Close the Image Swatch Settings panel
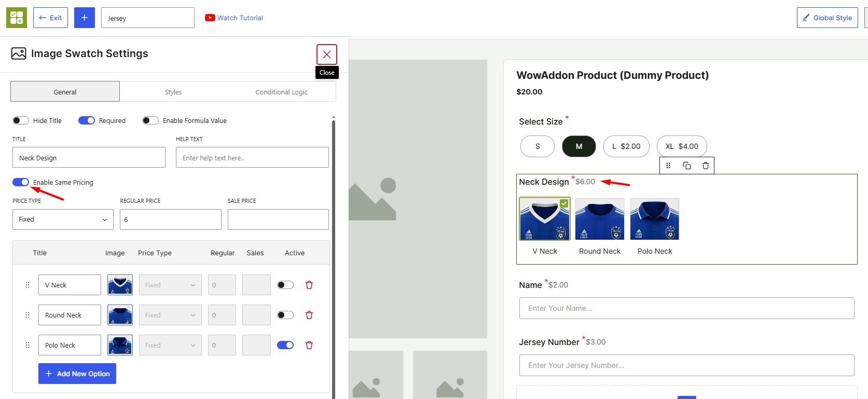This screenshot has width=868, height=399. pos(327,54)
